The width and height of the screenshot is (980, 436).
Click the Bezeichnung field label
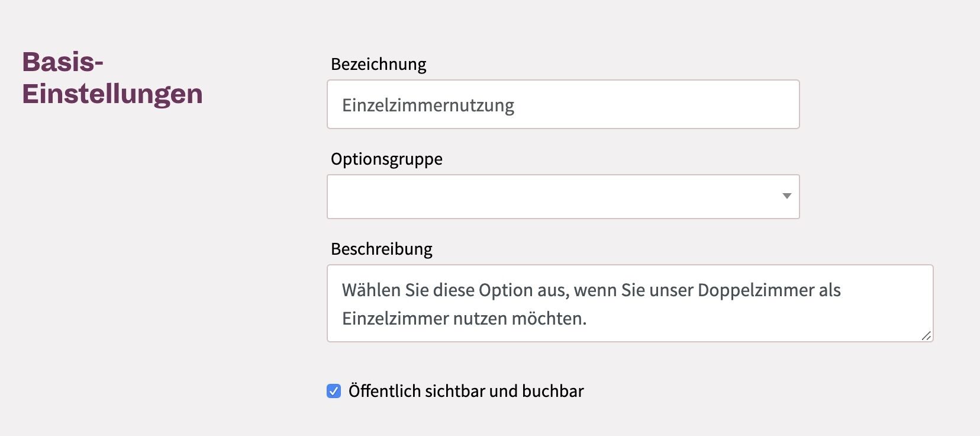tap(379, 64)
